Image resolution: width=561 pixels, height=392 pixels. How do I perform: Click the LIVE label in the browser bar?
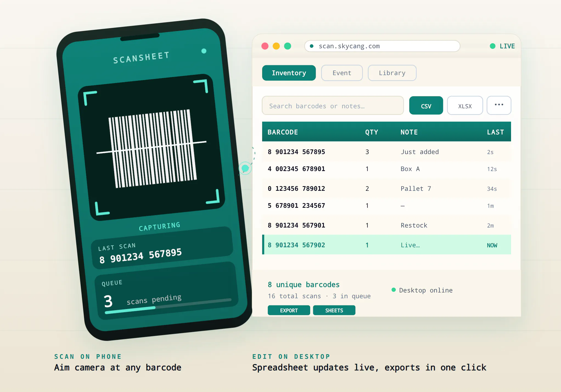(x=507, y=46)
